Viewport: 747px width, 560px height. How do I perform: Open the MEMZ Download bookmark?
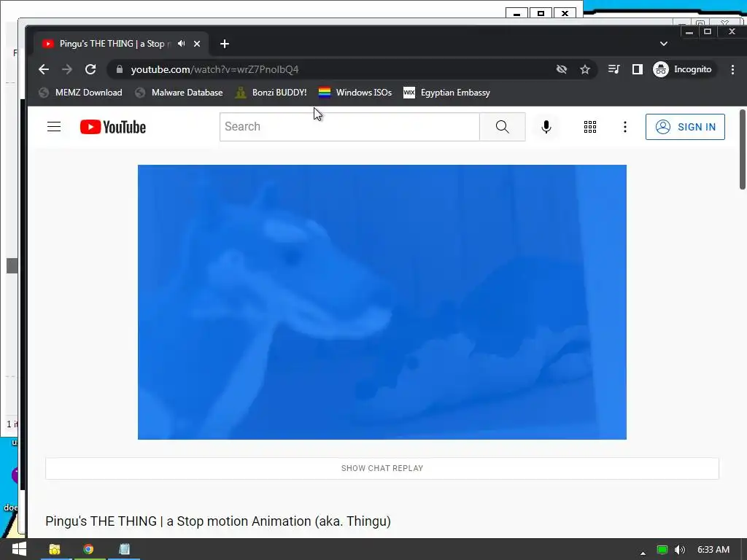[x=80, y=93]
